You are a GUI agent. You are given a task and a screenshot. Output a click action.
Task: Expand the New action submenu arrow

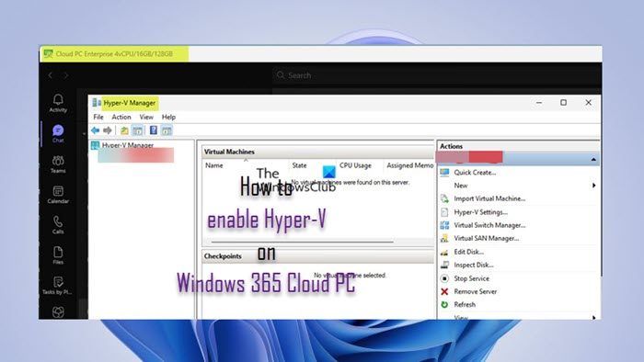click(594, 186)
